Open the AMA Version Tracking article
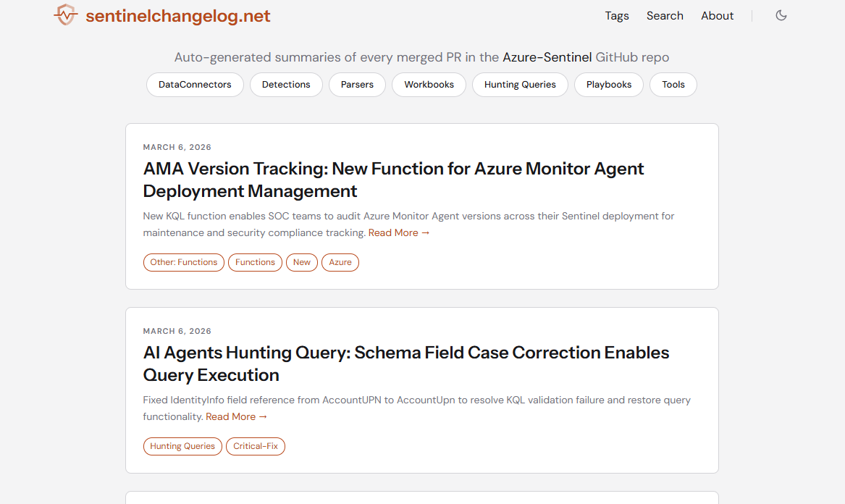The width and height of the screenshot is (845, 504). tap(393, 168)
